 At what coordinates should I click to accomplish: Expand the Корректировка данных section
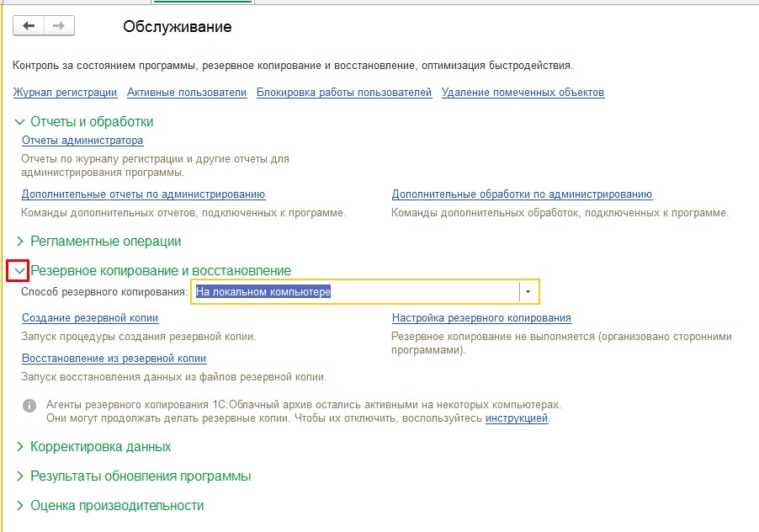click(x=19, y=447)
